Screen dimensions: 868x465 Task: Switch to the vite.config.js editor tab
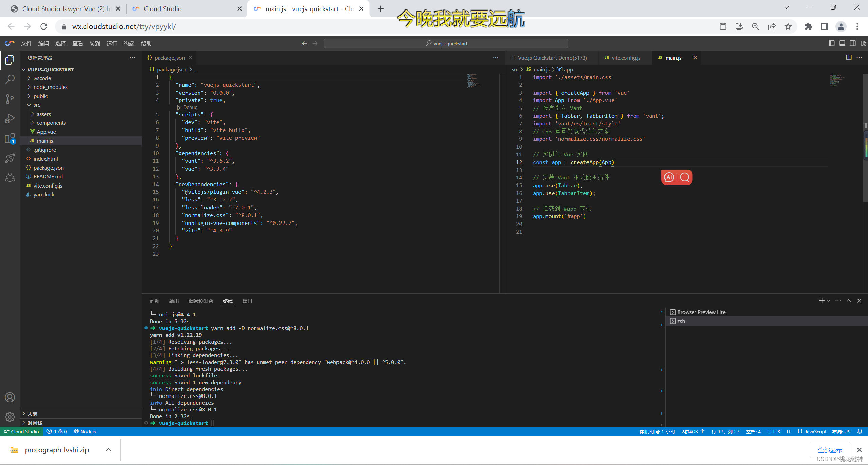(626, 58)
